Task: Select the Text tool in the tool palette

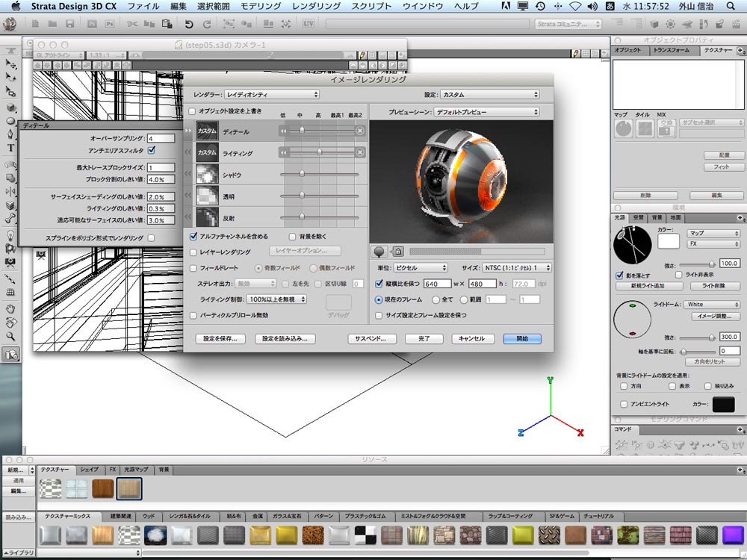Action: (x=10, y=148)
